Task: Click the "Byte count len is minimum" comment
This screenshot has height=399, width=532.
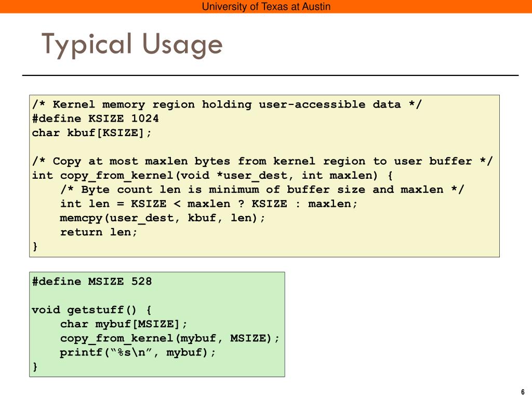Action: [262, 190]
